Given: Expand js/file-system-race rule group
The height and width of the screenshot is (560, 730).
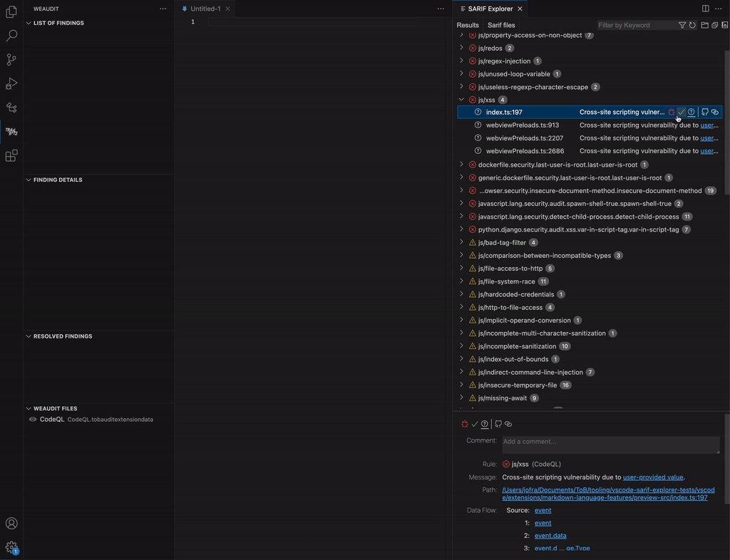Looking at the screenshot, I should (461, 281).
